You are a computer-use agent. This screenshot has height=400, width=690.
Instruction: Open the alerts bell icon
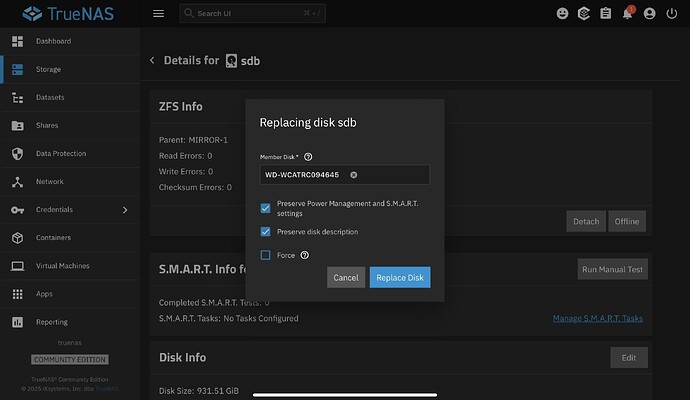[628, 14]
